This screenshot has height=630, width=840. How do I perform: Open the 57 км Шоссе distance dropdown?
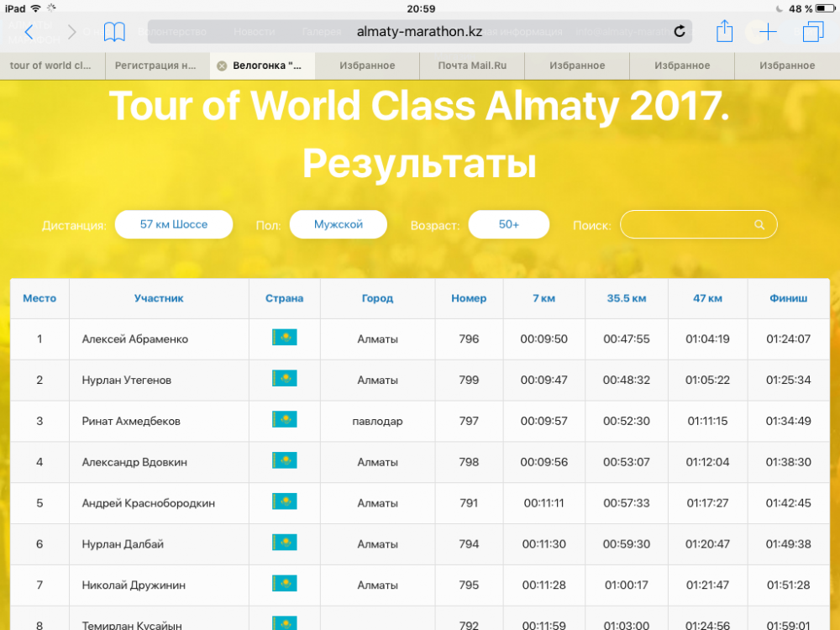[x=174, y=225]
